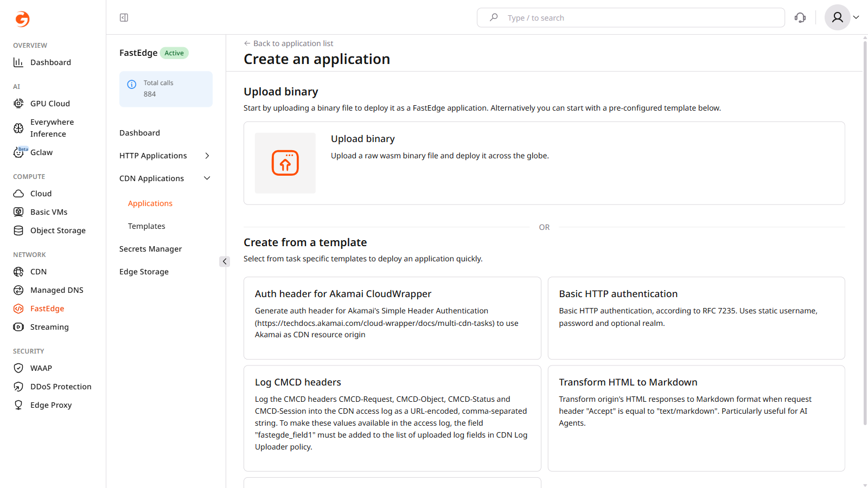Click the WAAP shield icon
Image resolution: width=868 pixels, height=488 pixels.
pyautogui.click(x=18, y=368)
